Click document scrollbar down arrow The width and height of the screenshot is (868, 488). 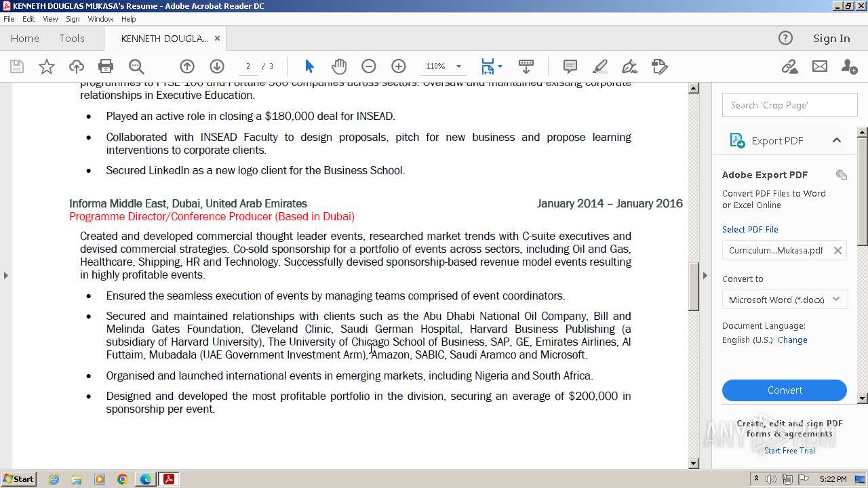coord(694,464)
